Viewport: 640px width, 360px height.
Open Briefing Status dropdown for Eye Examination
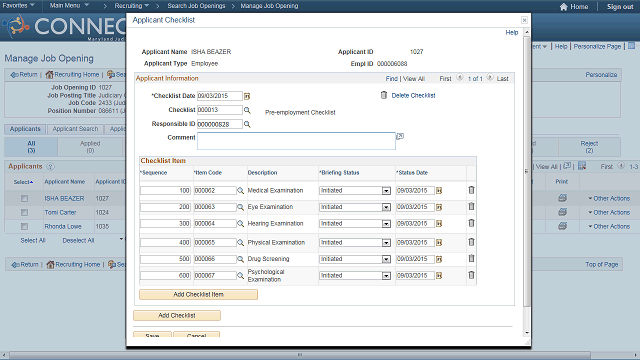pos(386,207)
